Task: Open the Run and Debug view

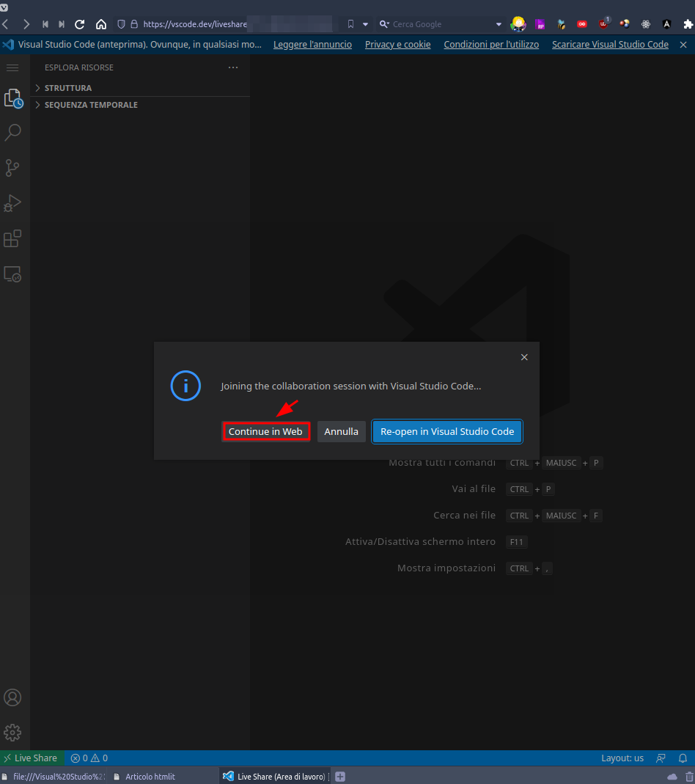Action: click(13, 203)
